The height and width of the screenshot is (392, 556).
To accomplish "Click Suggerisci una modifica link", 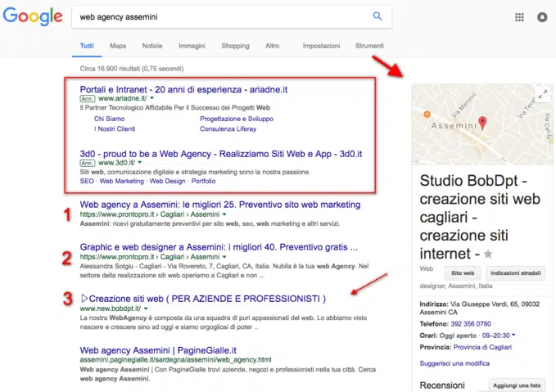I will click(x=454, y=363).
